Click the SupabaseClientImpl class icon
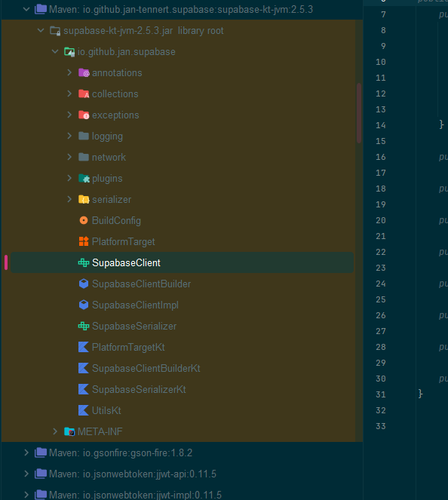448x500 pixels. pyautogui.click(x=84, y=305)
